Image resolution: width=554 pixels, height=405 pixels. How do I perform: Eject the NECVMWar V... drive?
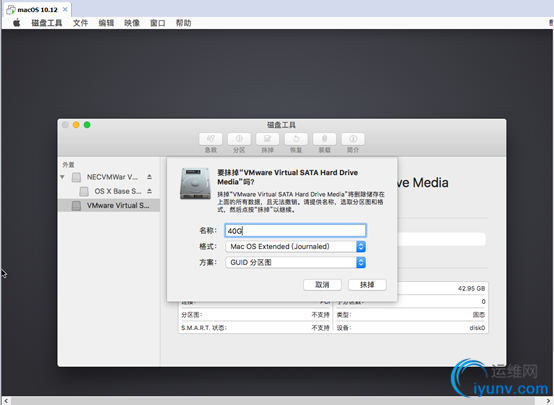(x=149, y=177)
